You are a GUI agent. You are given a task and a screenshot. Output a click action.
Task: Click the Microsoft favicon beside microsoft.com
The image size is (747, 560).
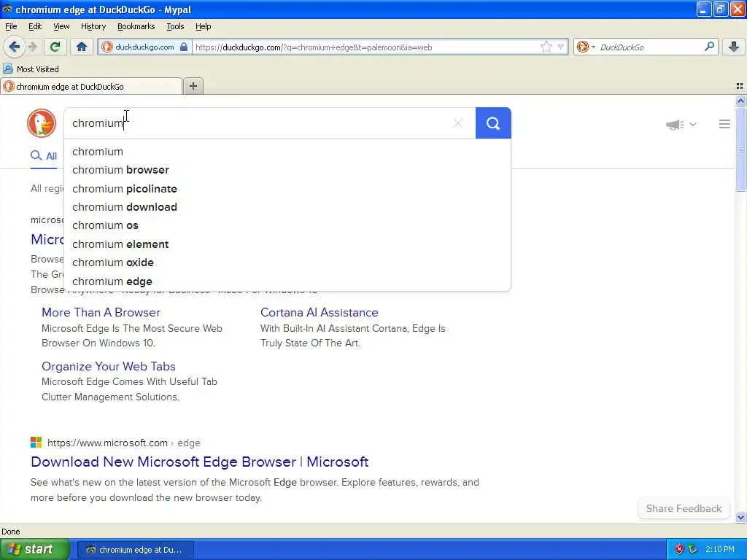point(36,443)
